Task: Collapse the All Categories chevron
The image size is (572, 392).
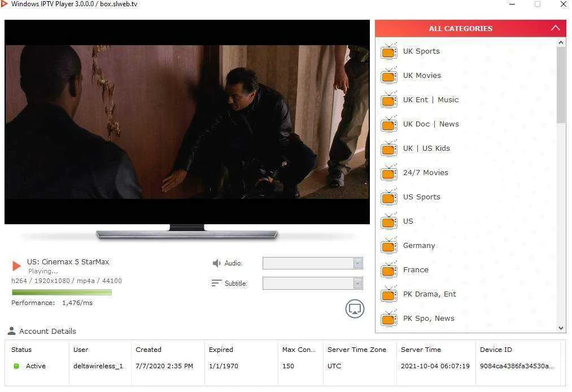Action: tap(555, 28)
